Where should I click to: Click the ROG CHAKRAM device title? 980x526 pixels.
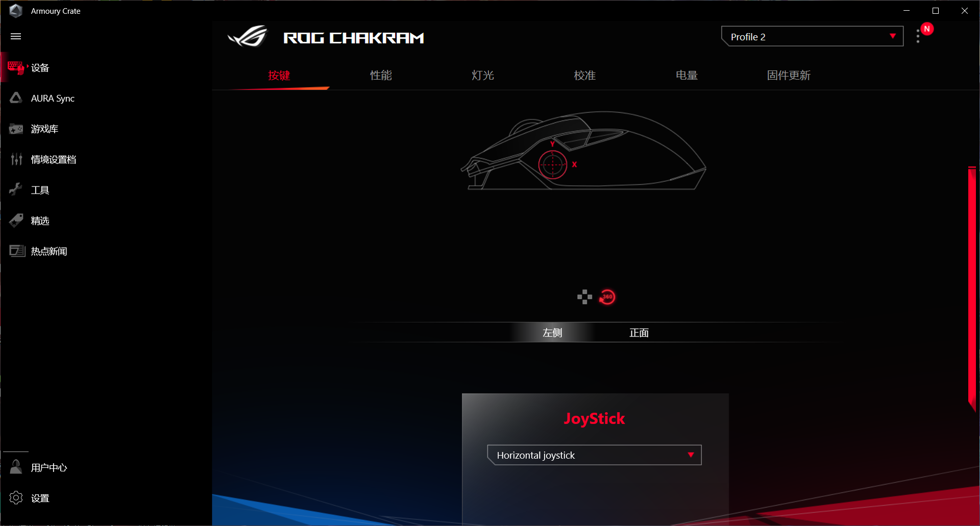354,38
